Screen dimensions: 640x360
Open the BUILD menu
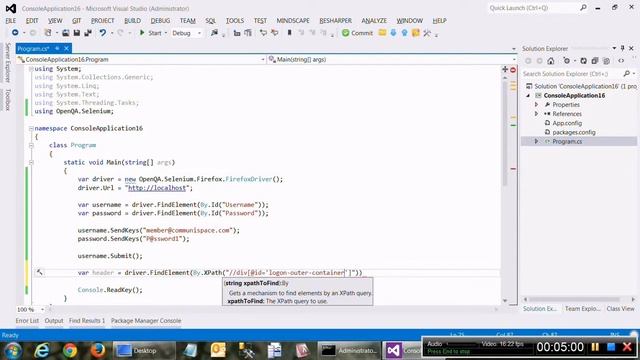click(x=132, y=20)
